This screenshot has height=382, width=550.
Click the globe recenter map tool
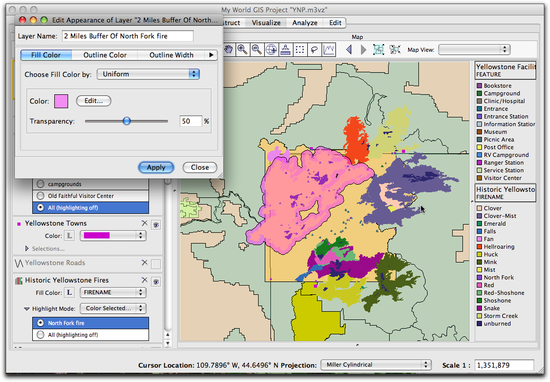(x=271, y=49)
